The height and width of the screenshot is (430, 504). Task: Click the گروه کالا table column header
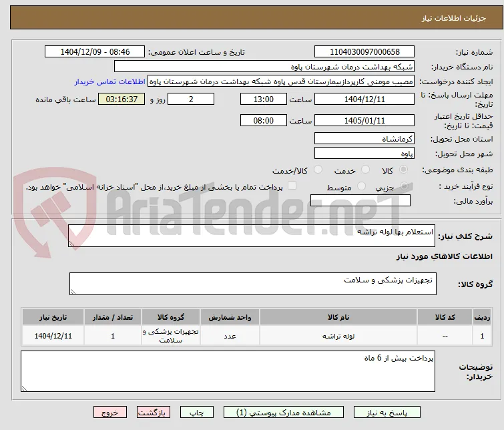171,317
